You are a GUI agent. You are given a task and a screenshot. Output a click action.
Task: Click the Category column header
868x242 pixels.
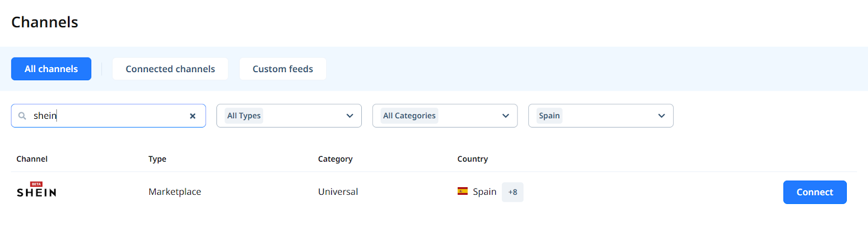click(x=335, y=159)
